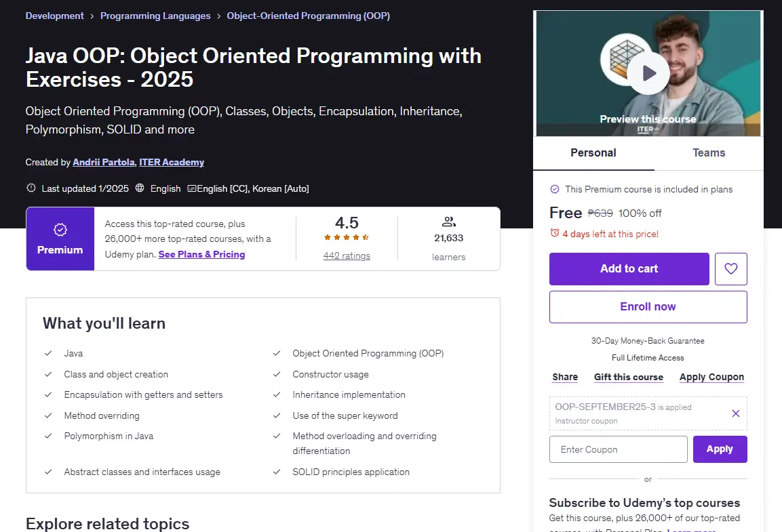782x532 pixels.
Task: Click the last updated badge icon
Action: coord(31,188)
